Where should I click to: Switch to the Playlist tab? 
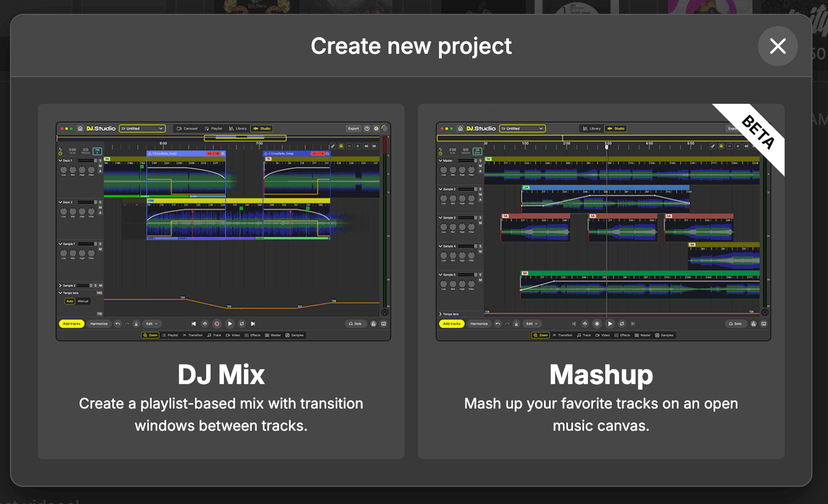click(x=213, y=129)
